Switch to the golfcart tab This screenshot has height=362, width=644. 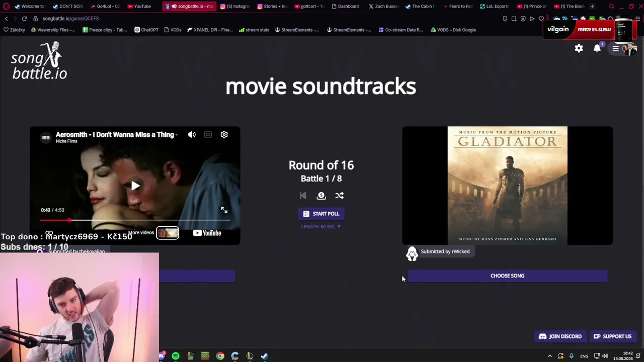click(x=309, y=6)
